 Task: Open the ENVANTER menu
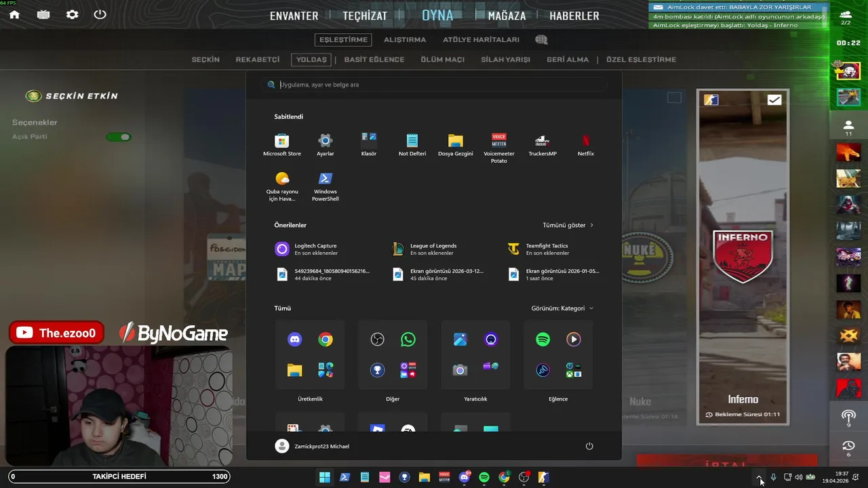[x=294, y=16]
